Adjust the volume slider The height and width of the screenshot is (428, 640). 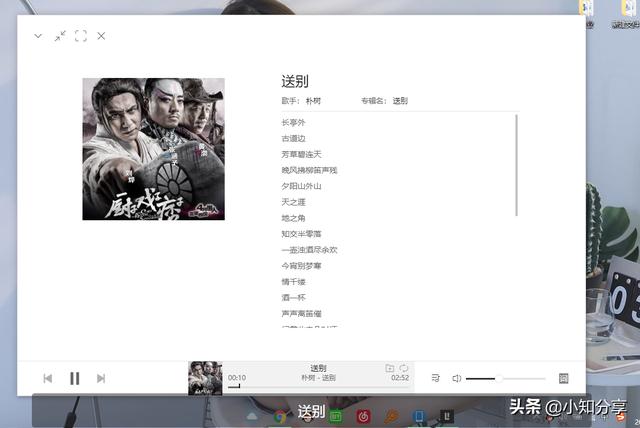coord(505,379)
